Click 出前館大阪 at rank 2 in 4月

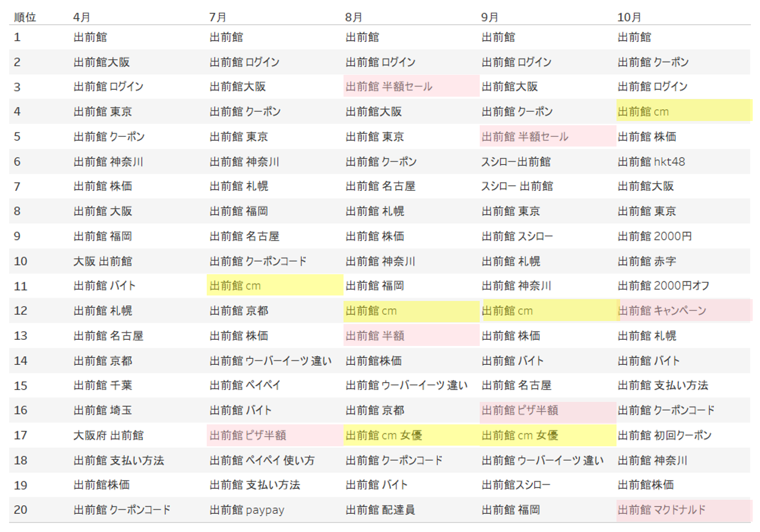coord(102,62)
